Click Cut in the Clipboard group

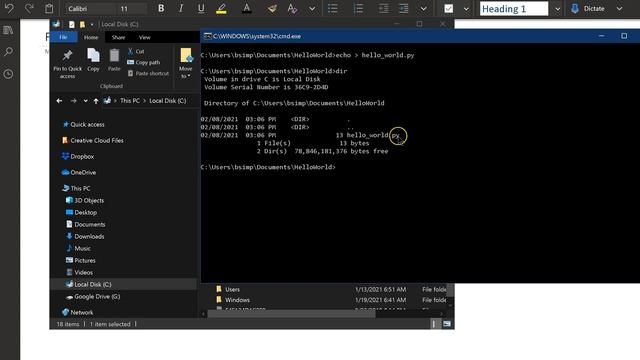tap(136, 51)
